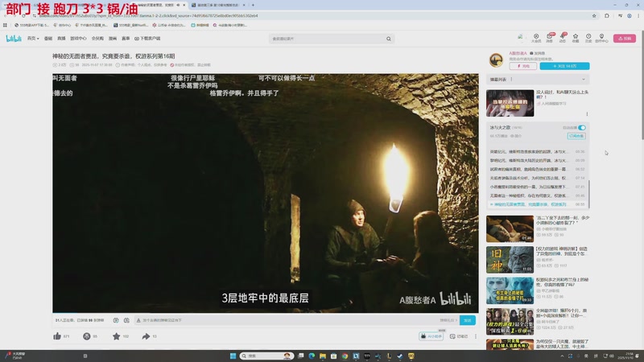The image size is (644, 362).
Task: Toggle the 自动连播 autoplay switch
Action: pyautogui.click(x=582, y=128)
